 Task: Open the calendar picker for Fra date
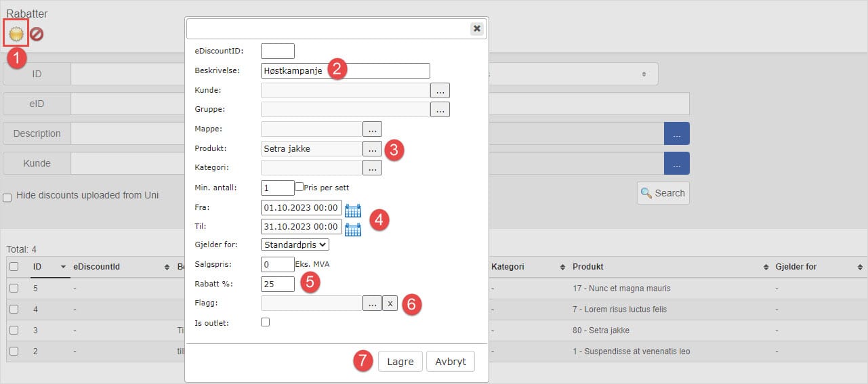point(353,210)
